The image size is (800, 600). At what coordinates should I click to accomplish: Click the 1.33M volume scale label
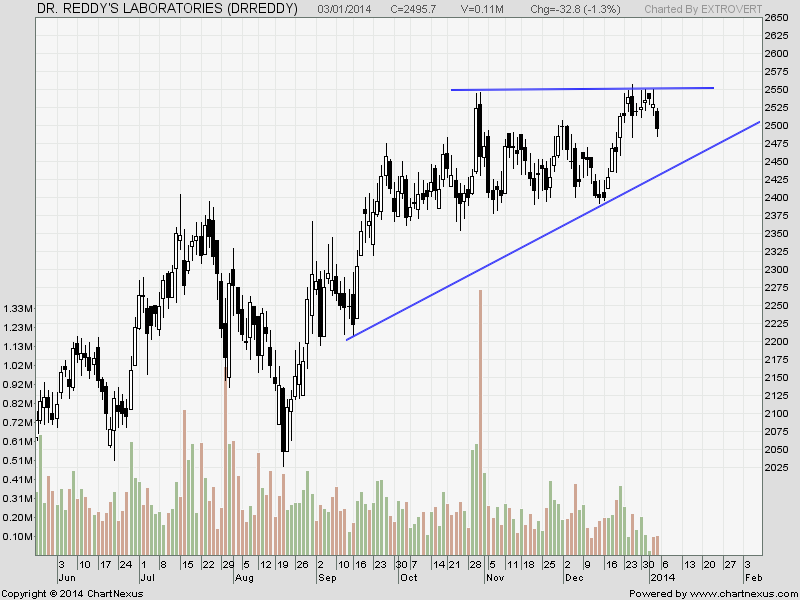coord(19,308)
